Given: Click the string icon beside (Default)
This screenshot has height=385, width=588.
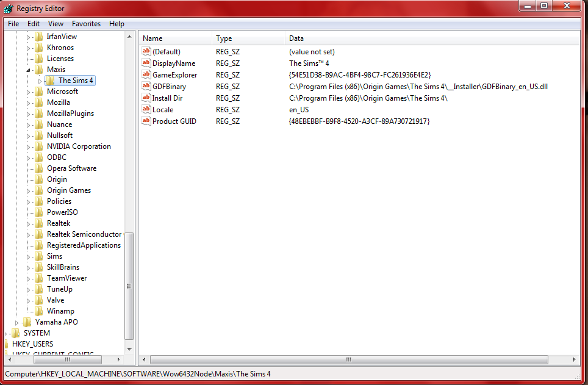Looking at the screenshot, I should [x=146, y=51].
